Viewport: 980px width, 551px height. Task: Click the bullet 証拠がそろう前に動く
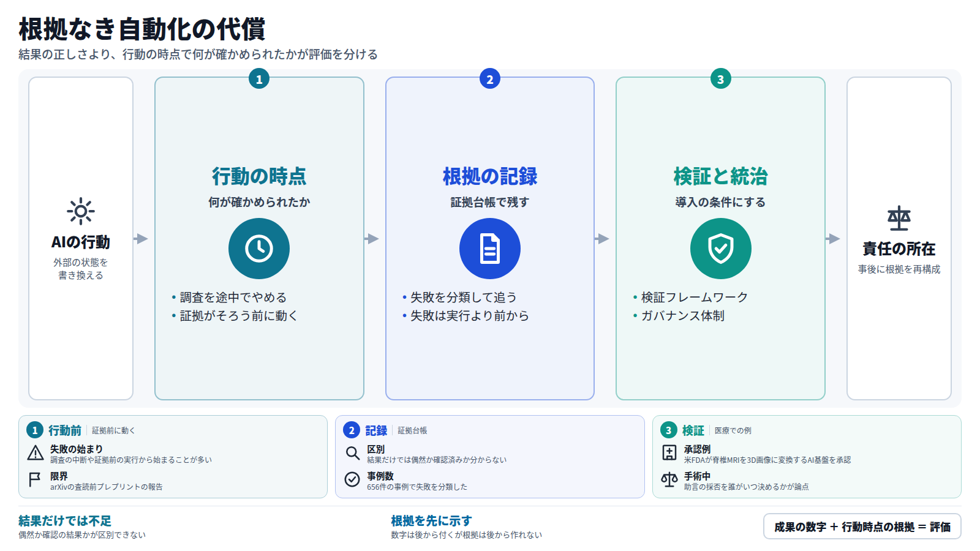tap(239, 316)
